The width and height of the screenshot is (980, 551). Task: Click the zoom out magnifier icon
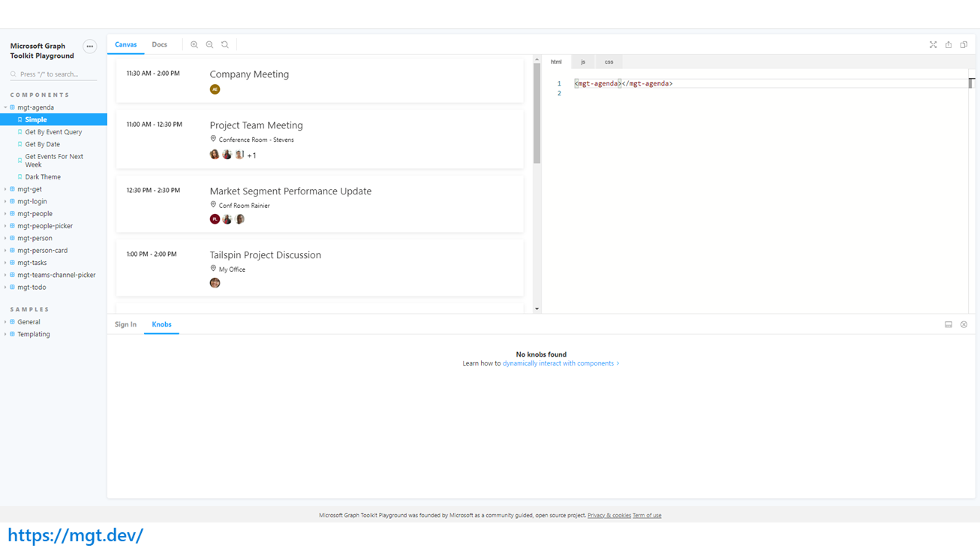(209, 45)
